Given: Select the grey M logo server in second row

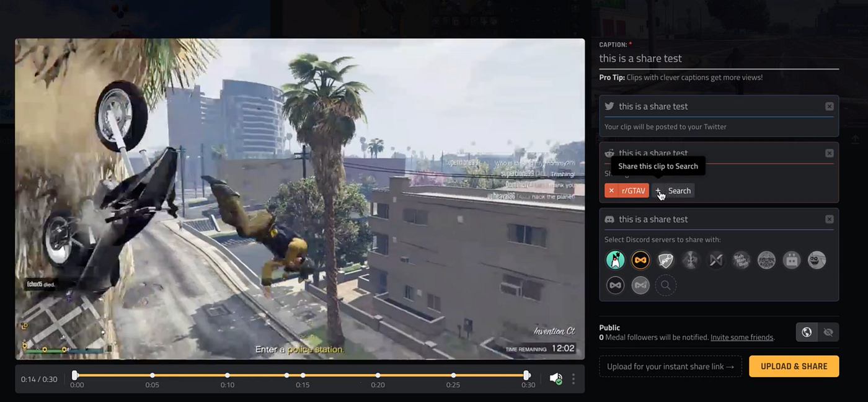Looking at the screenshot, I should 640,285.
